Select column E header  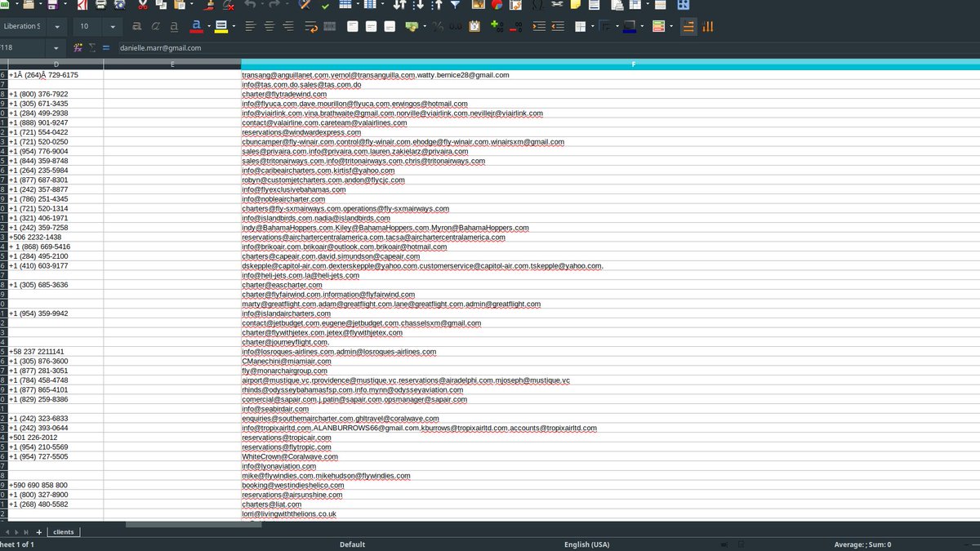click(x=172, y=64)
